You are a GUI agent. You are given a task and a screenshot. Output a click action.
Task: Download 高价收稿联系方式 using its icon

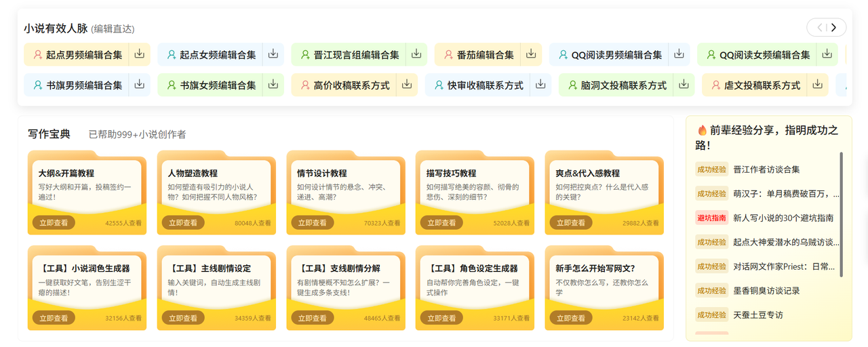point(407,85)
